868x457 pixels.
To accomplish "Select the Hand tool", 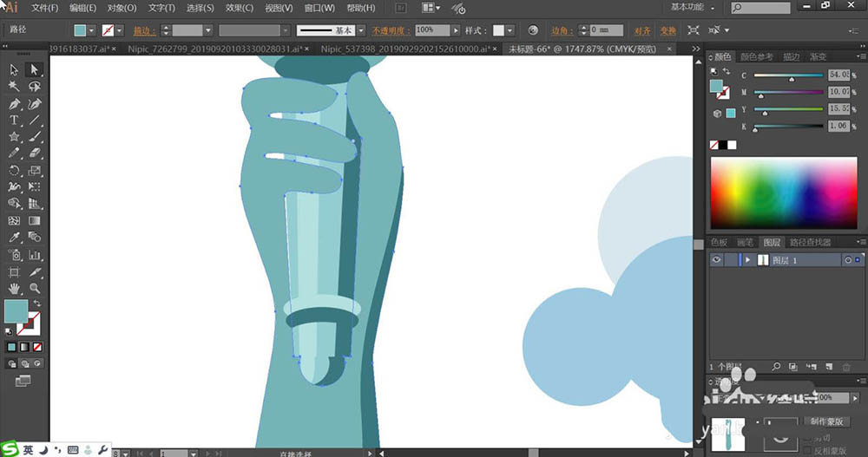I will click(15, 288).
